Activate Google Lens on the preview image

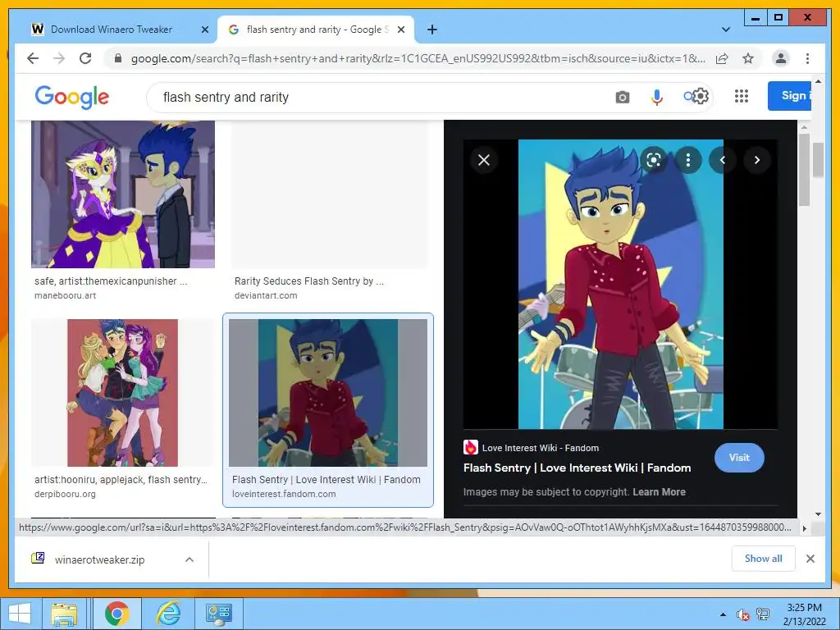tap(654, 160)
